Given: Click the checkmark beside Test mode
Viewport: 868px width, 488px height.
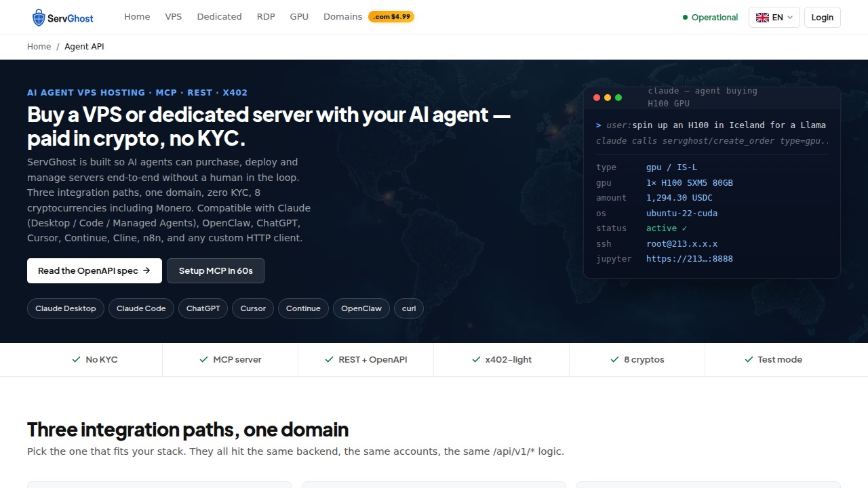Looking at the screenshot, I should [749, 360].
